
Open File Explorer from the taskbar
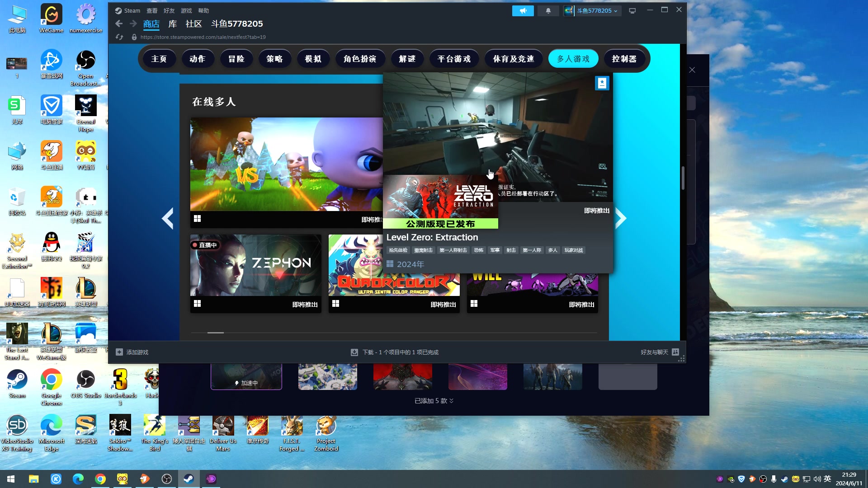(x=34, y=479)
